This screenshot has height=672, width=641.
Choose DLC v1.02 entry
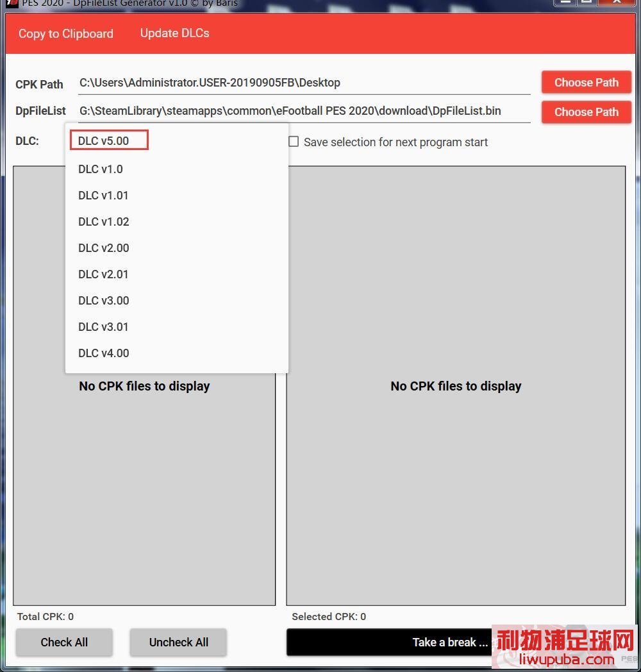pyautogui.click(x=176, y=222)
